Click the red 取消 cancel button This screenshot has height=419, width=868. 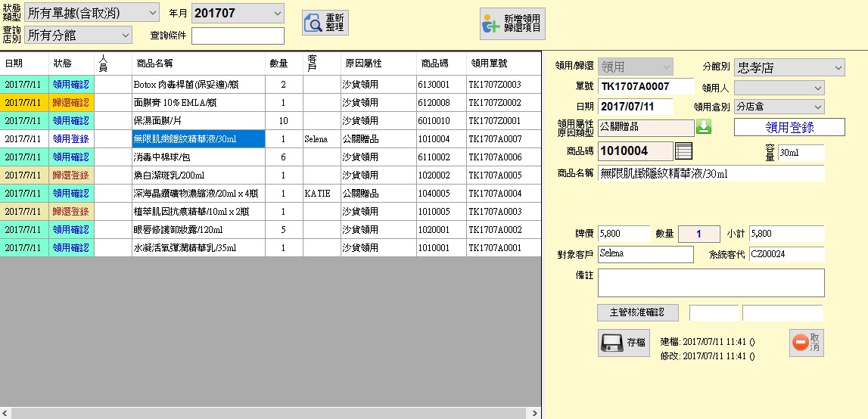coord(806,343)
